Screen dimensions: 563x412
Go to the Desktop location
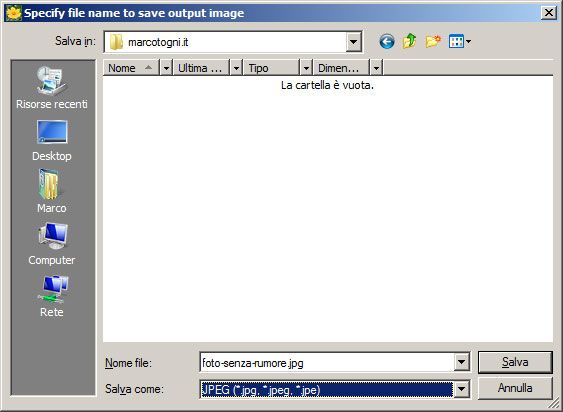(52, 141)
